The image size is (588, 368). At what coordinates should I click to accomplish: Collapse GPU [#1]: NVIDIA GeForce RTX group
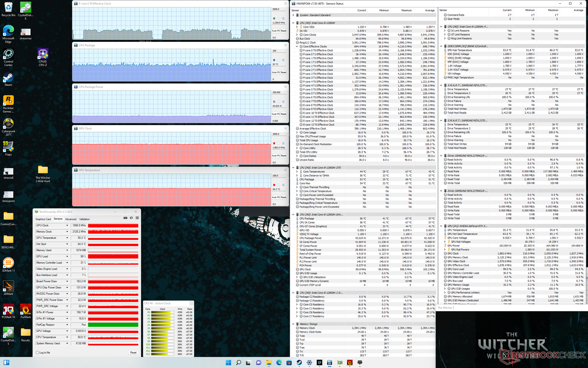tap(441, 226)
